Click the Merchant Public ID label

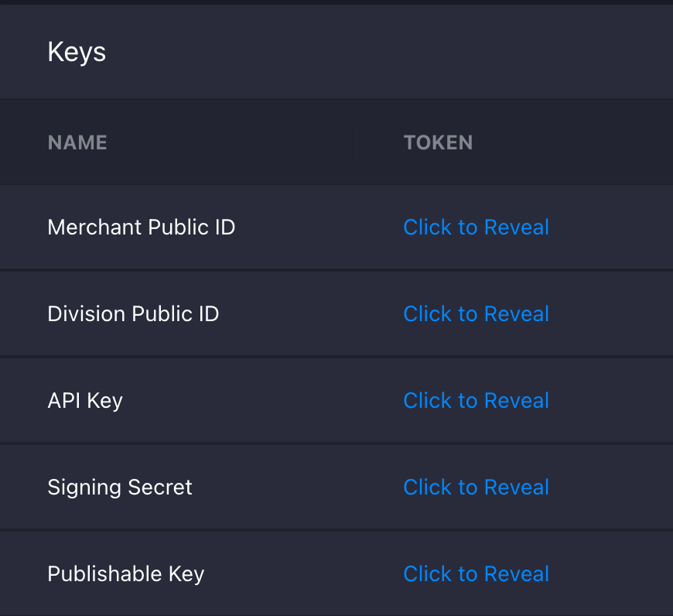pyautogui.click(x=141, y=227)
